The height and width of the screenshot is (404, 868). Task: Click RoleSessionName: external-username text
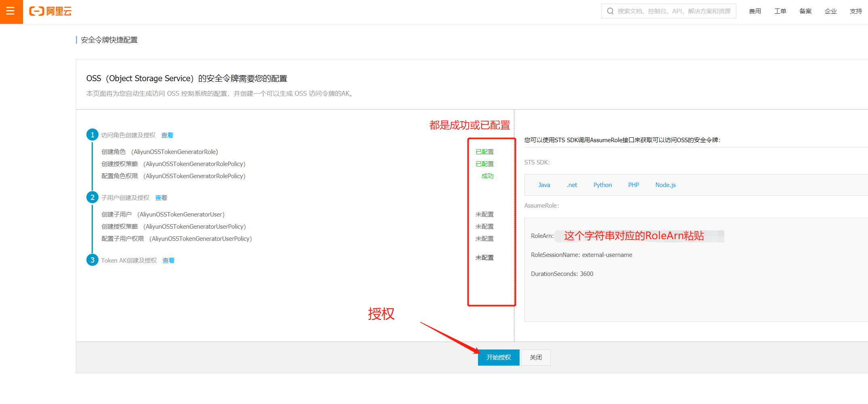click(581, 255)
